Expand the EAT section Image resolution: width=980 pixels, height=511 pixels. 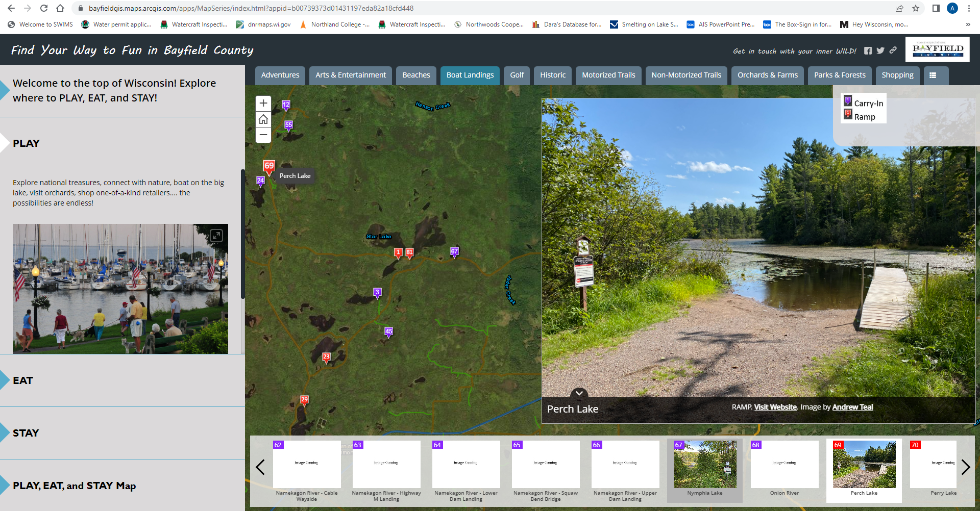23,380
